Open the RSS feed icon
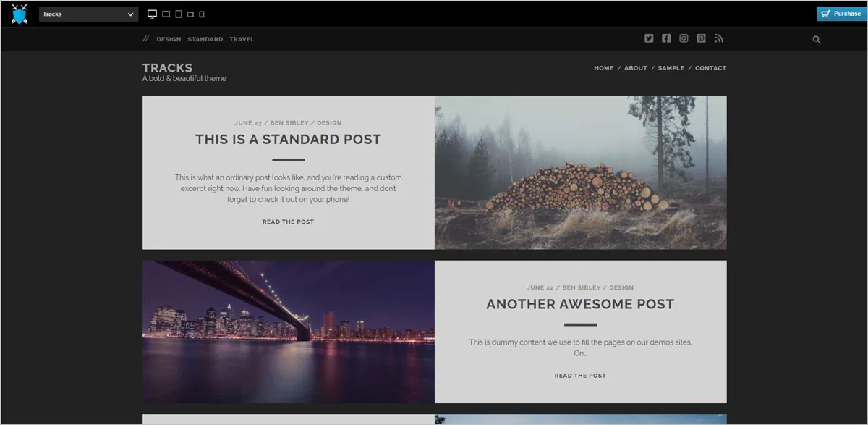 (x=718, y=38)
